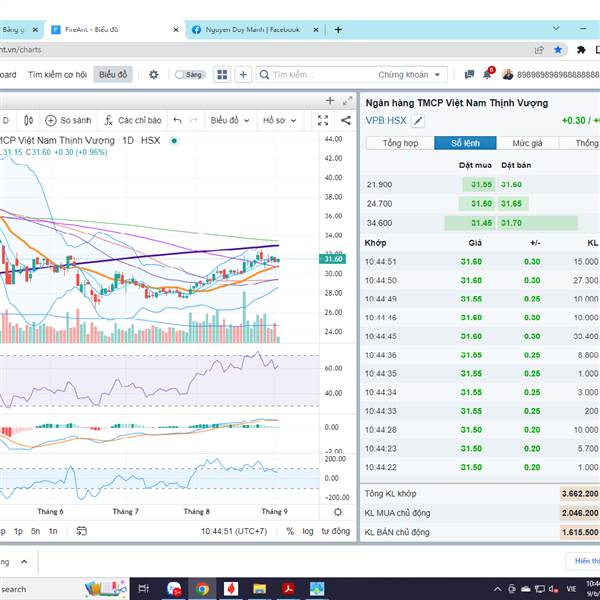The width and height of the screenshot is (600, 600).
Task: Collapse the bottom panel chevron
Action: (x=24, y=562)
